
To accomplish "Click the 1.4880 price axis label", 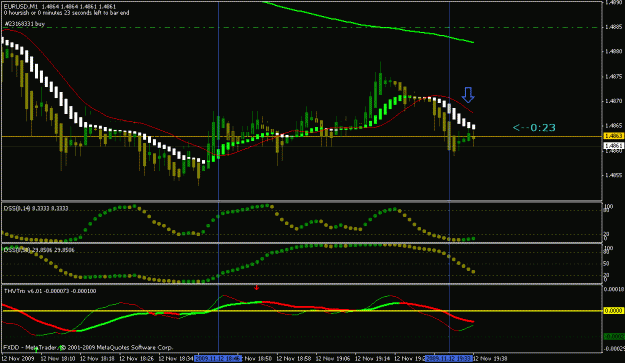I will click(x=614, y=51).
